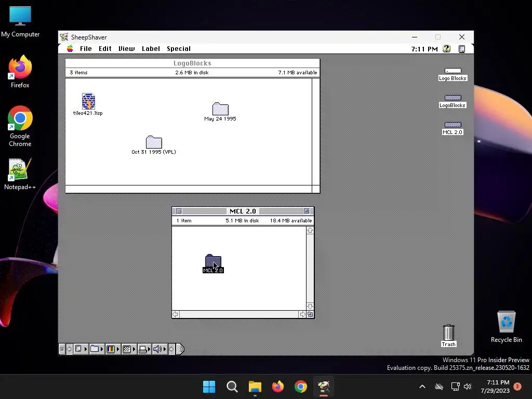Open the Control Strip sound volume module

tap(160, 349)
